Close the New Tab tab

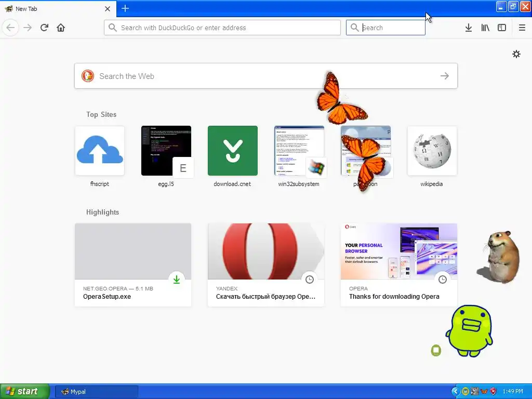point(108,9)
